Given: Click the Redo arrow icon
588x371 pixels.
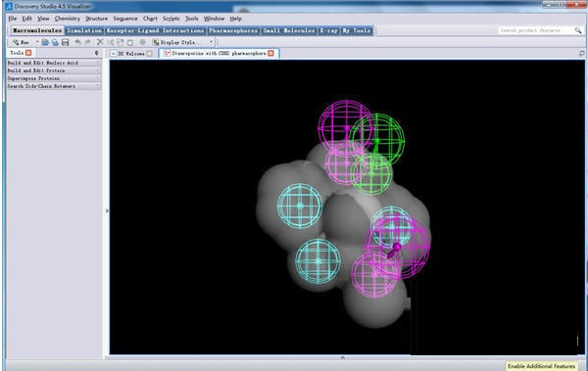Looking at the screenshot, I should coord(88,42).
